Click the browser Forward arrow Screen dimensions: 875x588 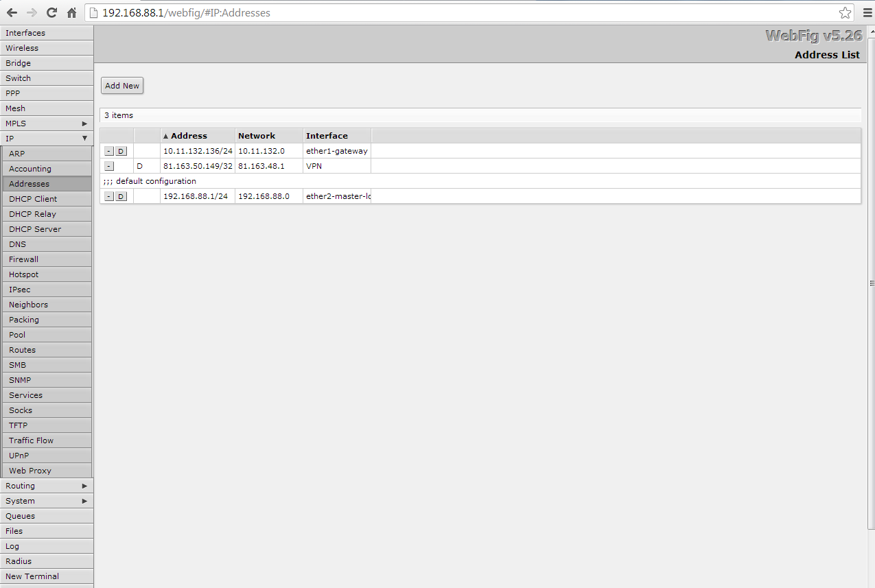(x=32, y=12)
